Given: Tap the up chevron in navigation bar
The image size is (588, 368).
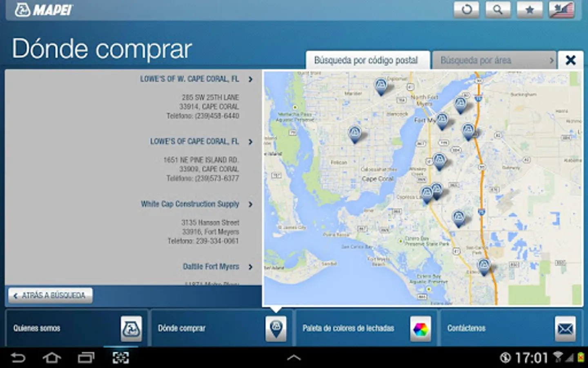Looking at the screenshot, I should coord(294,358).
